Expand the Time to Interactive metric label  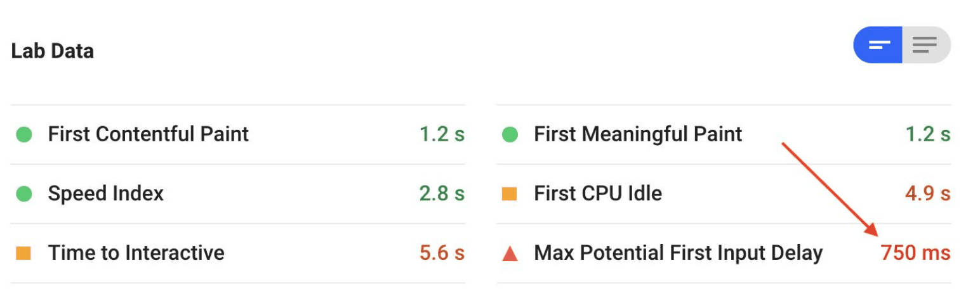point(136,253)
